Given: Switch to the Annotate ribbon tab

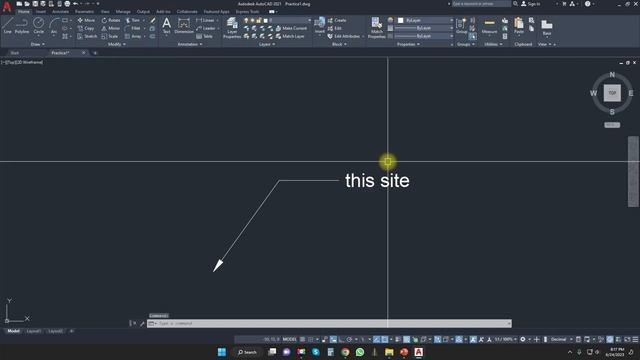Looking at the screenshot, I should pyautogui.click(x=60, y=12).
